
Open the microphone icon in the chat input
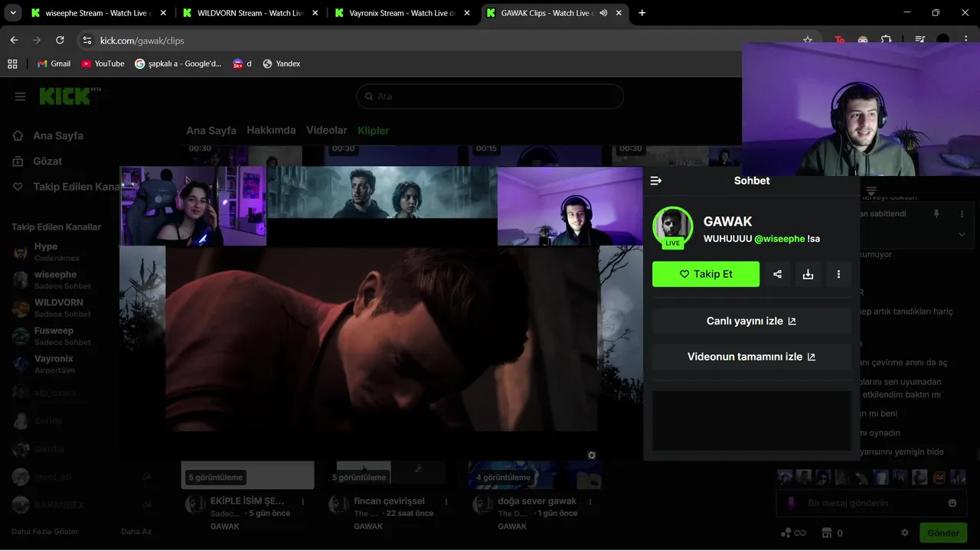[x=792, y=503]
